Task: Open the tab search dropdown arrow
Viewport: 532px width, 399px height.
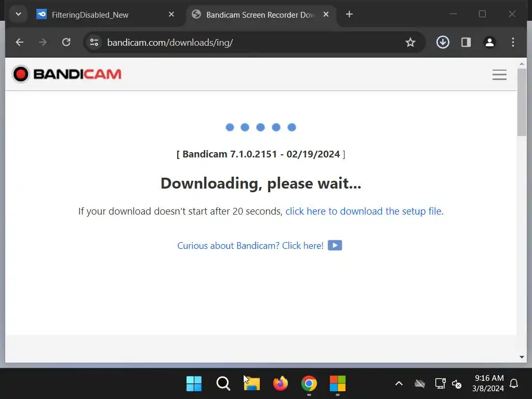Action: pos(18,14)
